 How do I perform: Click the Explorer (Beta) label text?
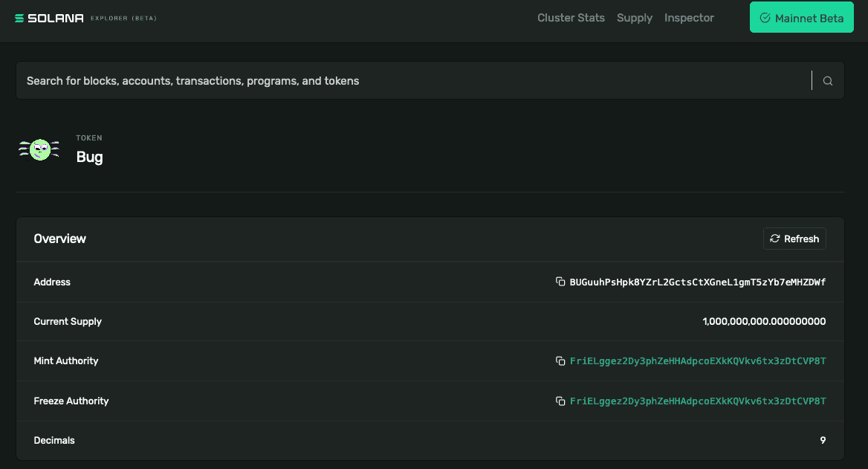123,18
